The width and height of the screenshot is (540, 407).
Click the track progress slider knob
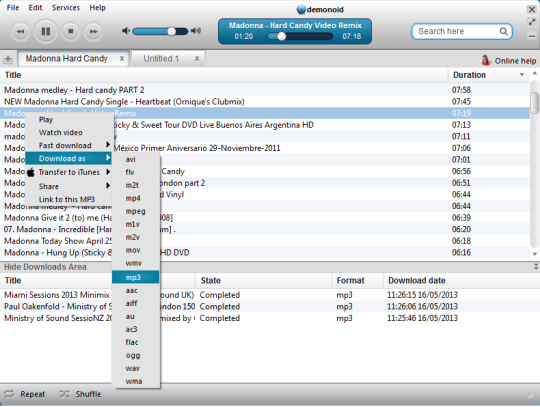281,36
